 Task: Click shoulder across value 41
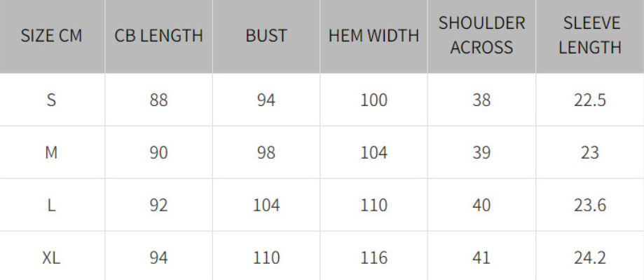tap(481, 258)
